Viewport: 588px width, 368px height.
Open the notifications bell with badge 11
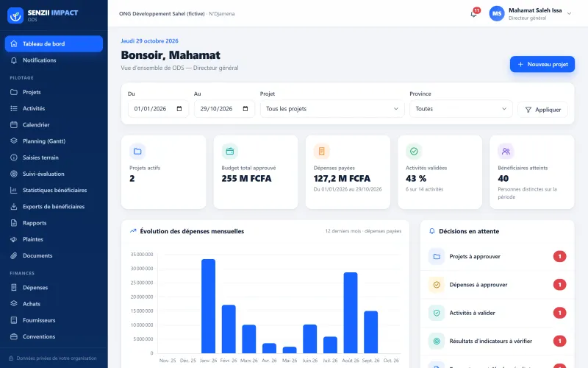click(x=473, y=14)
